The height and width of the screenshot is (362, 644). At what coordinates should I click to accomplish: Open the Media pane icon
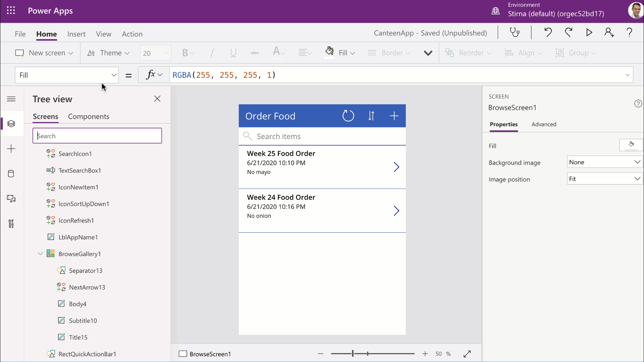[x=11, y=199]
